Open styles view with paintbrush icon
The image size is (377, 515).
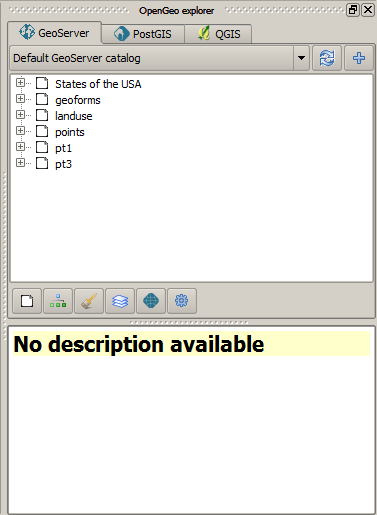89,301
